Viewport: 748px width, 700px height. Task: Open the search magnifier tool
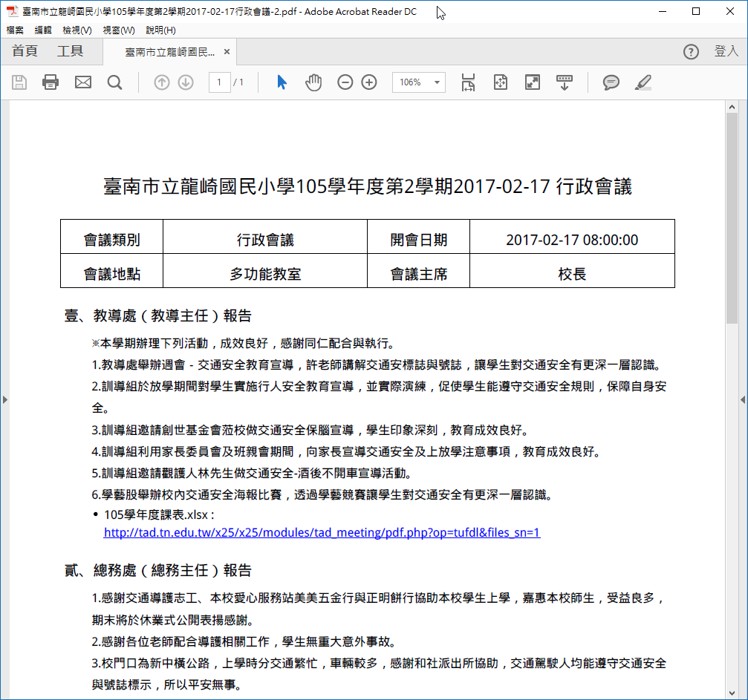pos(114,82)
